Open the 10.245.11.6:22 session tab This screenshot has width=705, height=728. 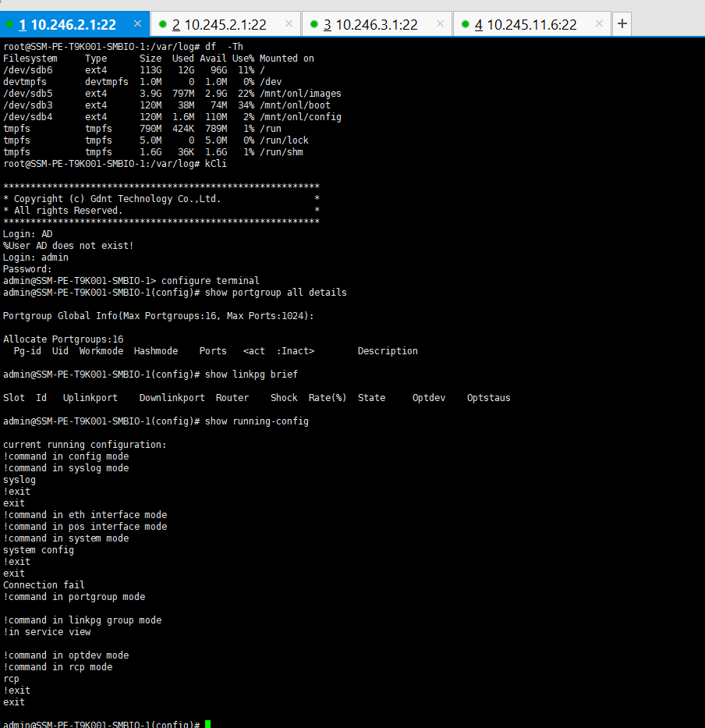pos(531,25)
